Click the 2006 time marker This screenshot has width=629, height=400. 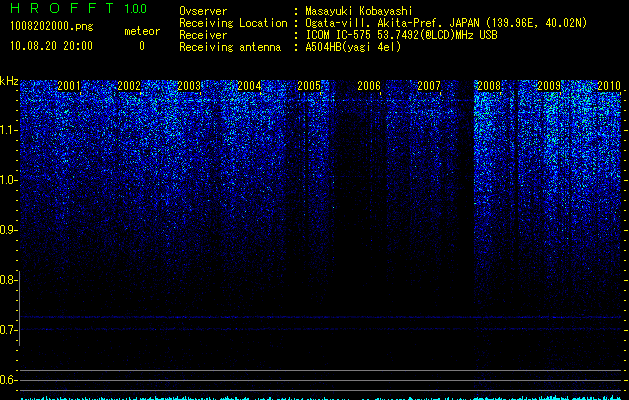pos(369,86)
